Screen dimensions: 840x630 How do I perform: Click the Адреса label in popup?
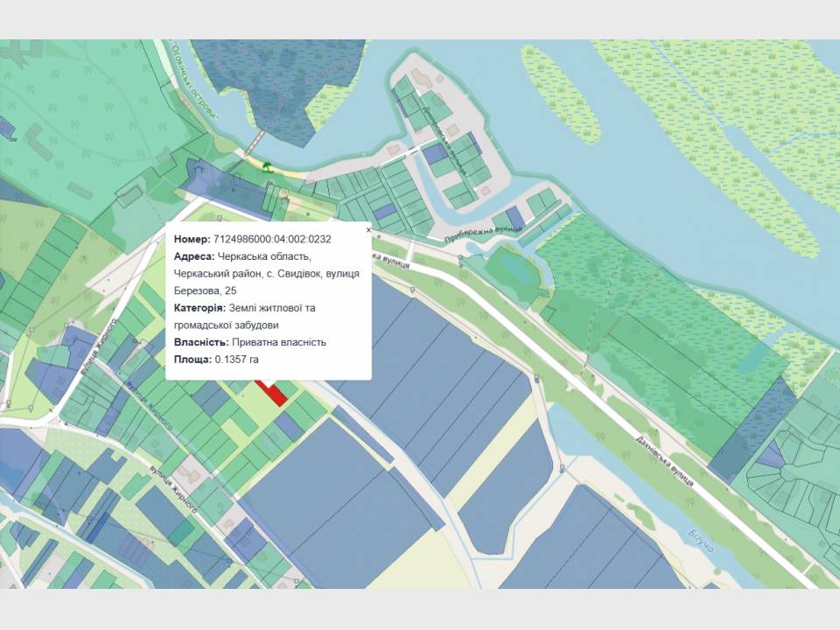click(x=193, y=256)
